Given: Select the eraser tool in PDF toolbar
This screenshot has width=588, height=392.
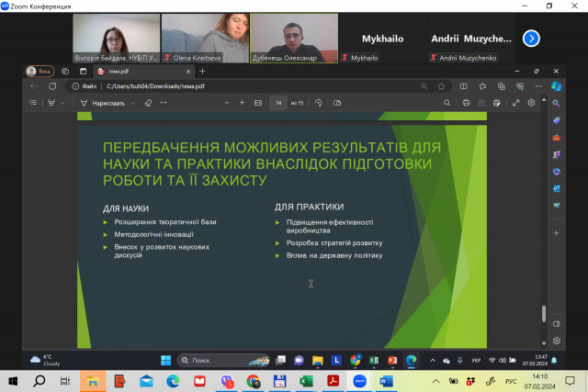Looking at the screenshot, I should click(148, 103).
